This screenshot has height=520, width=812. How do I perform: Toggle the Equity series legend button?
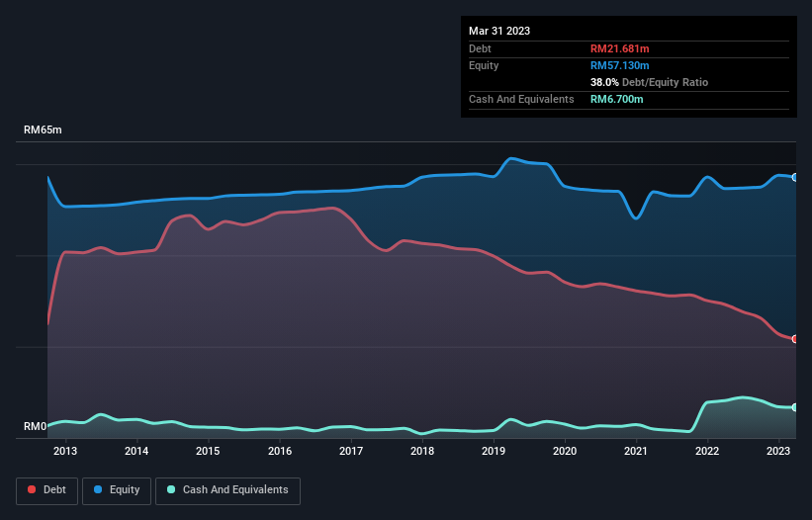point(117,490)
